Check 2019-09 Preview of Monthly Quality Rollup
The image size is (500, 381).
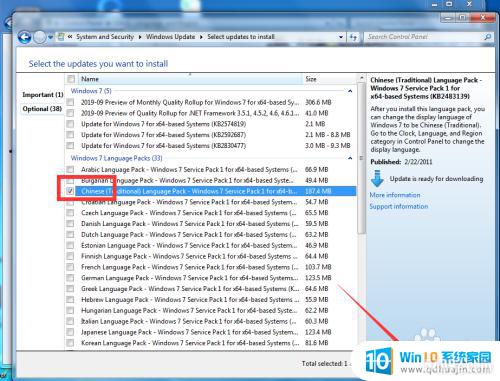coord(70,102)
